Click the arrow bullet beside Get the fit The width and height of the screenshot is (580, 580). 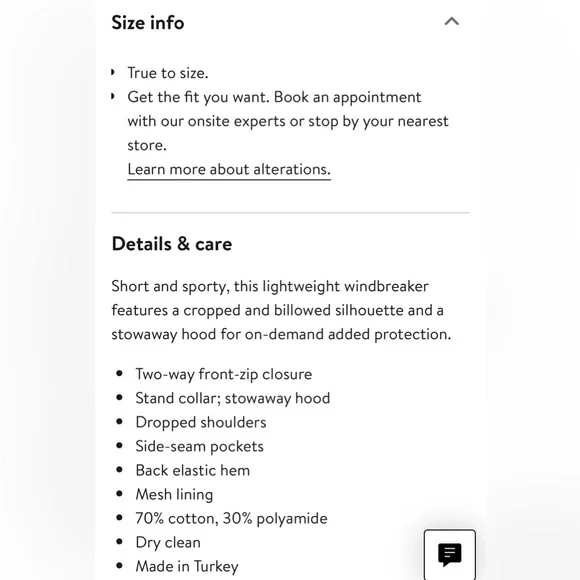coord(113,97)
